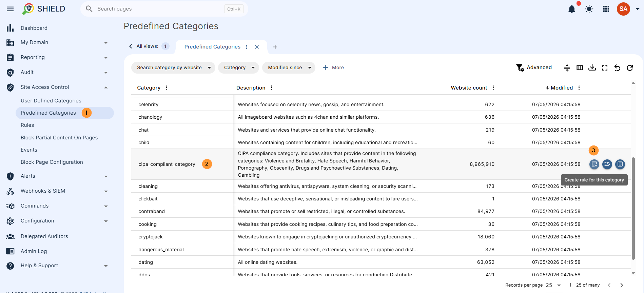Open the Admin Log page
Screen dimensions: 644x293
[34, 251]
